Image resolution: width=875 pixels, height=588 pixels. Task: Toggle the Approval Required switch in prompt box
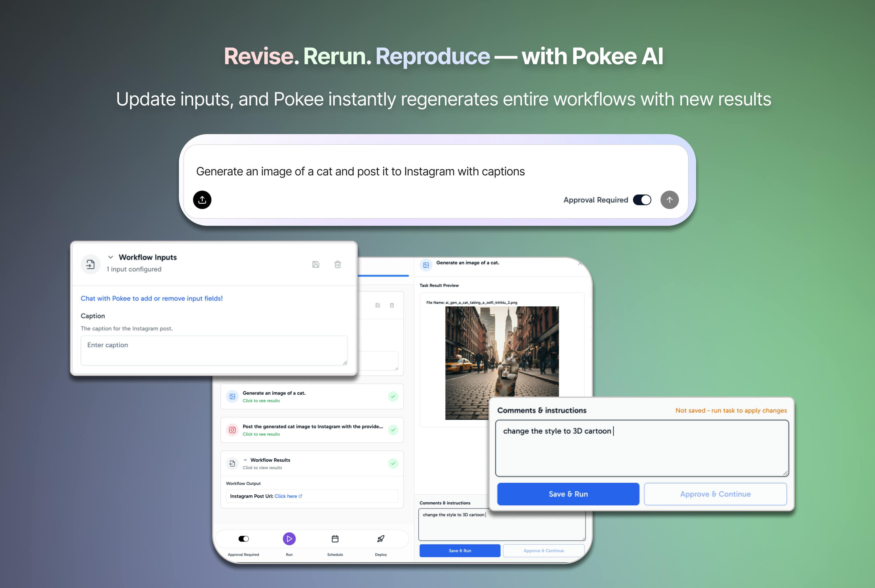[x=642, y=200]
